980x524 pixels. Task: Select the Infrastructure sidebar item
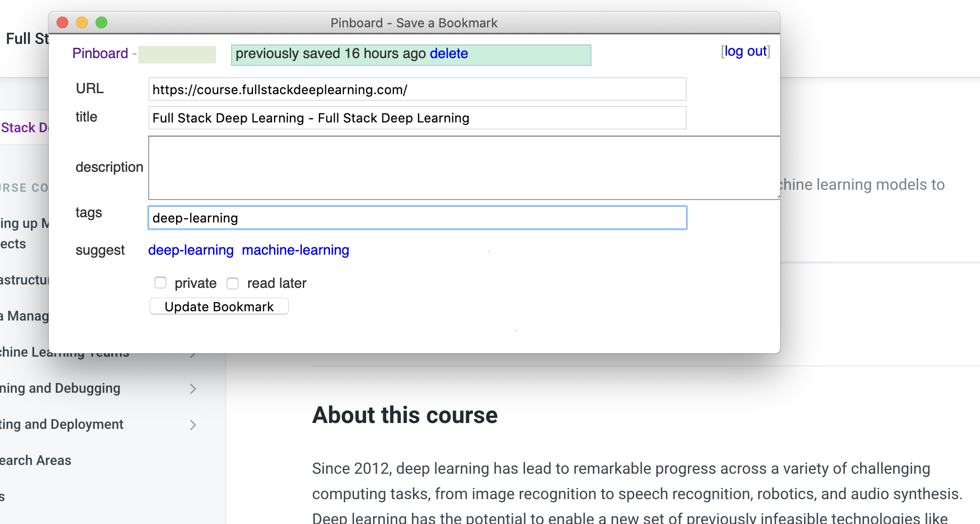(x=24, y=280)
